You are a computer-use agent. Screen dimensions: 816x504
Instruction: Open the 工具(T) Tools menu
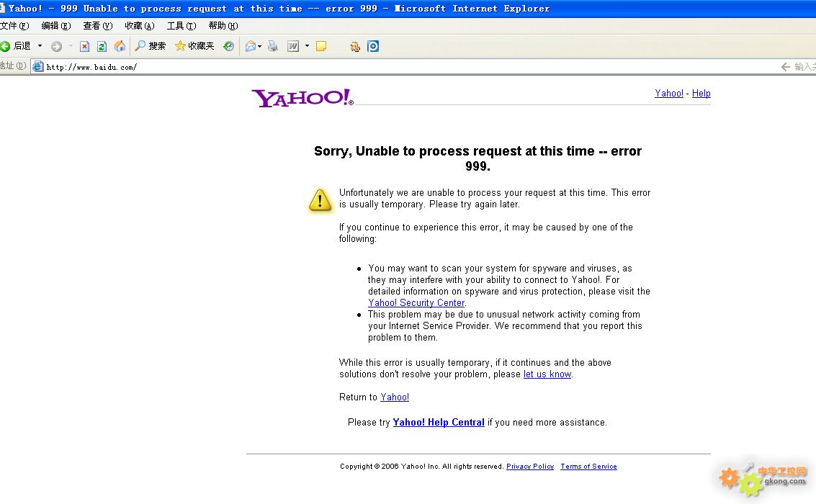(181, 26)
